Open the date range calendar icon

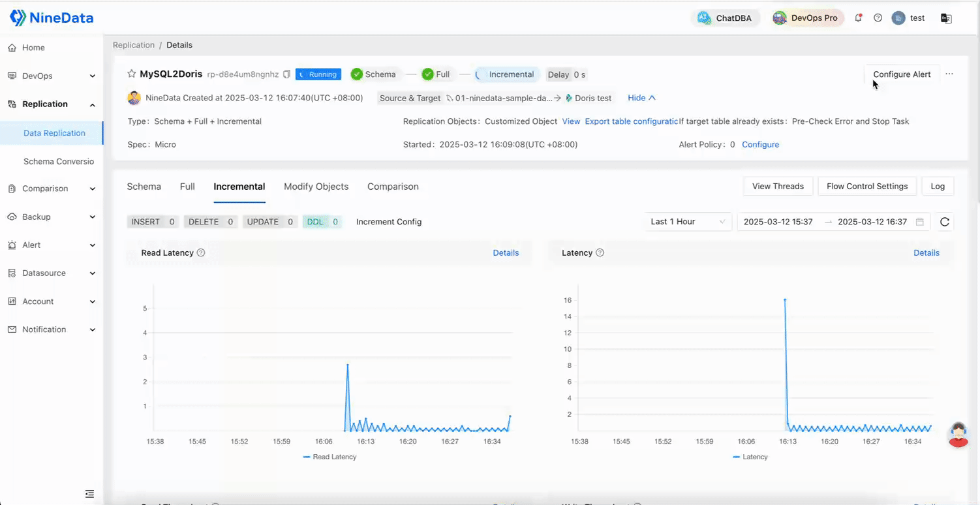coord(920,222)
